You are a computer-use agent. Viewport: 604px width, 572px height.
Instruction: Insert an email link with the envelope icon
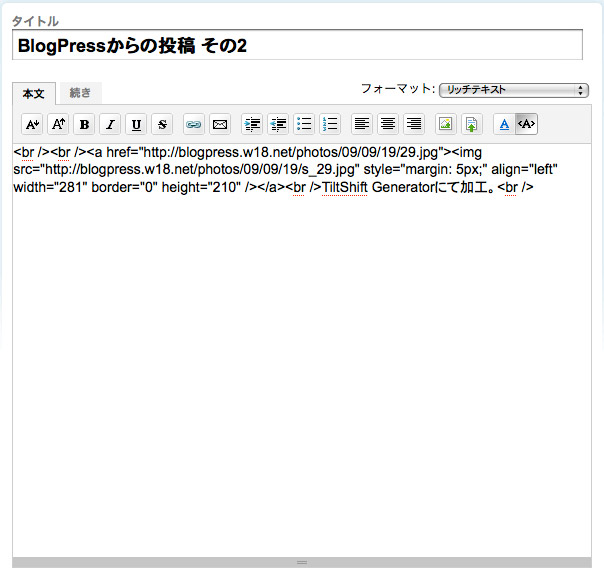220,124
